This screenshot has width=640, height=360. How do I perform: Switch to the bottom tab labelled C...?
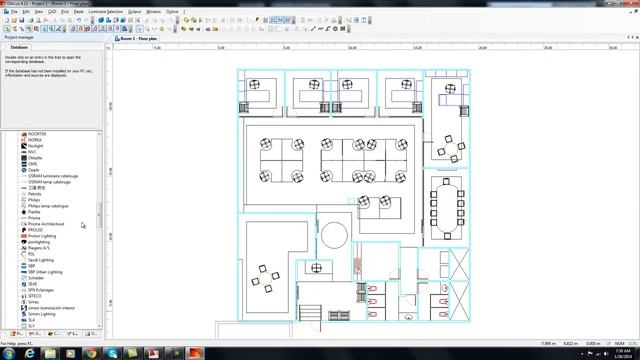53,333
